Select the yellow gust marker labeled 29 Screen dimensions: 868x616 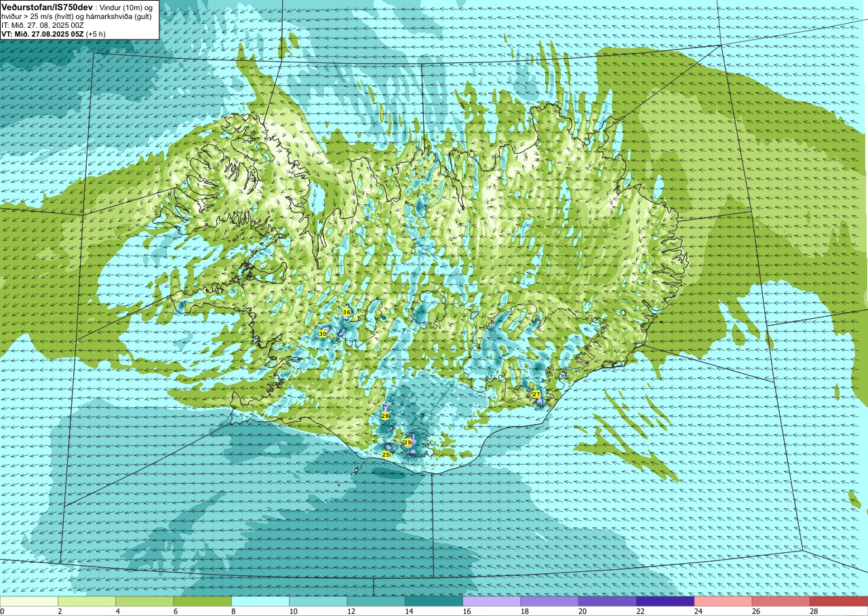(408, 442)
